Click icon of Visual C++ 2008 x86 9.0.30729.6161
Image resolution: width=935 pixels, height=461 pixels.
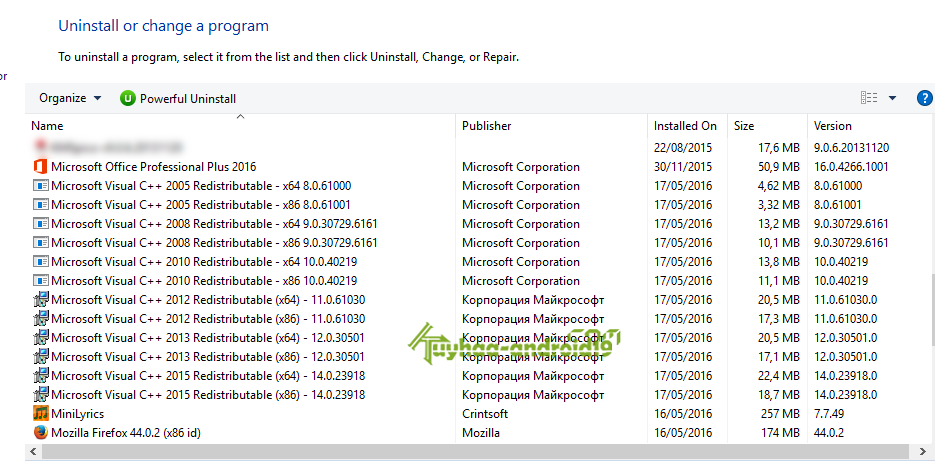(41, 243)
